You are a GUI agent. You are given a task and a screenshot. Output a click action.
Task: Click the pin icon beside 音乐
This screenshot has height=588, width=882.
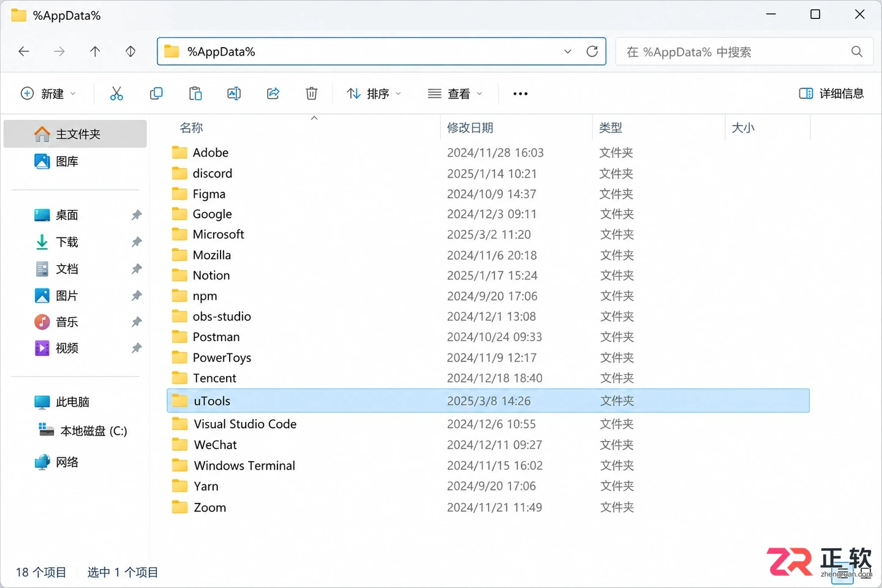coord(137,322)
